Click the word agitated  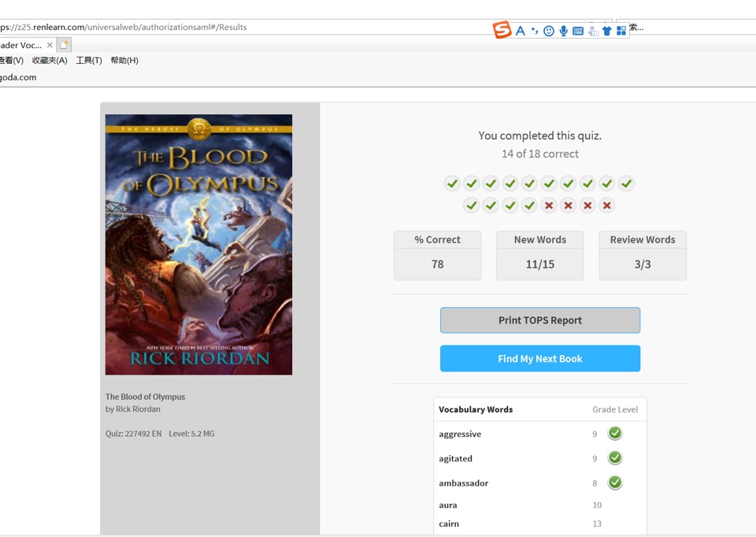click(456, 459)
